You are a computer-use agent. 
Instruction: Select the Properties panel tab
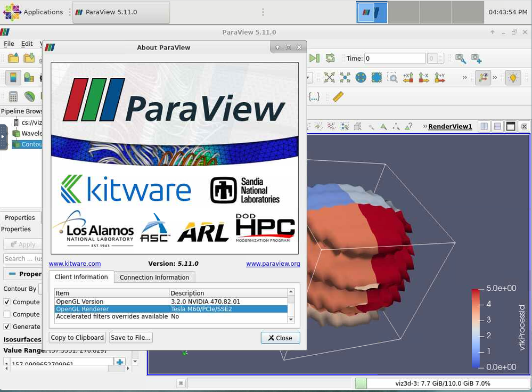point(20,217)
